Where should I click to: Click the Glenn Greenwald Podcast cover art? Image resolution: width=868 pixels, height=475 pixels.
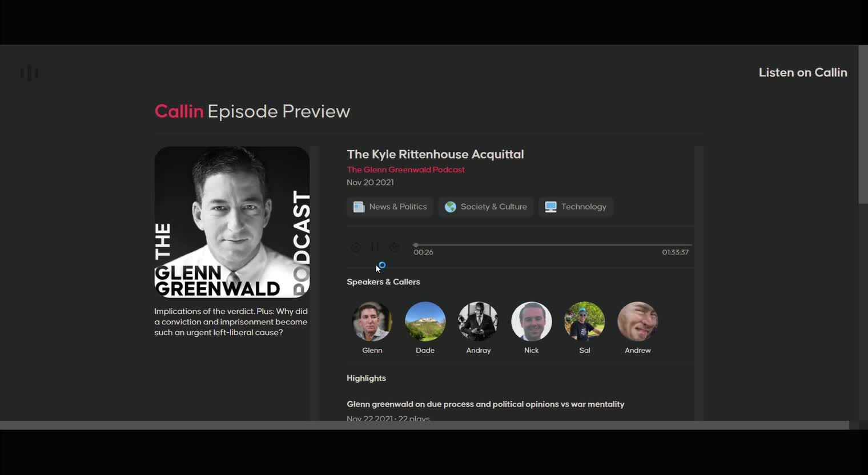[x=232, y=222]
